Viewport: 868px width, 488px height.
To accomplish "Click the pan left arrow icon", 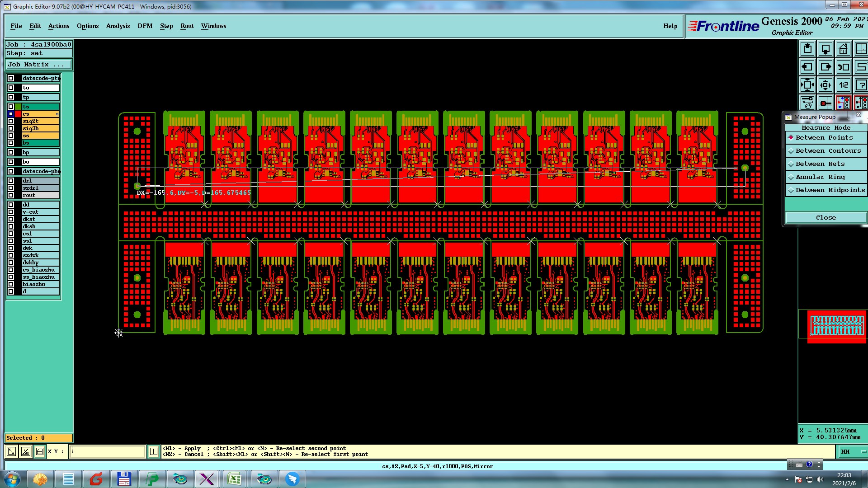I will (807, 67).
